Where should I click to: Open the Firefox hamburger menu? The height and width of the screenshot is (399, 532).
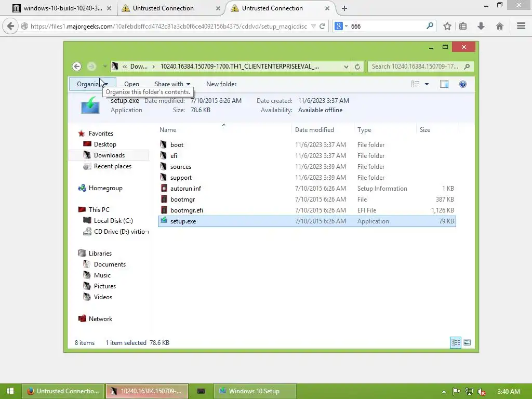521,26
